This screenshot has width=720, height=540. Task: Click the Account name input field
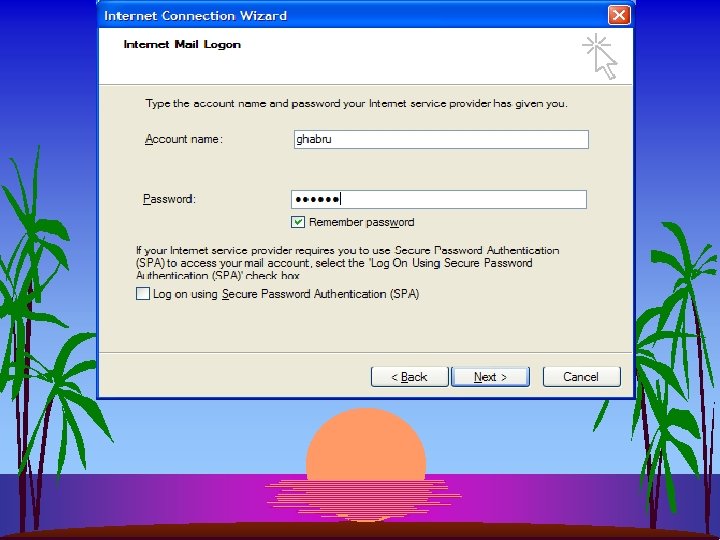click(x=441, y=139)
